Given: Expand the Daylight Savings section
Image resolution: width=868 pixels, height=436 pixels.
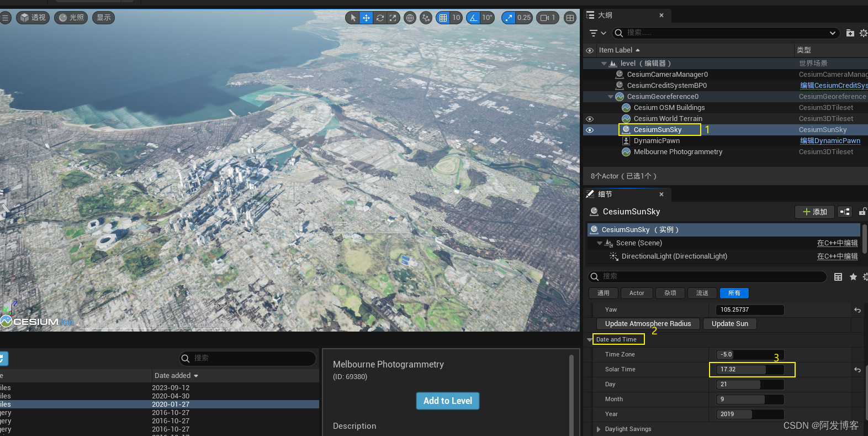Looking at the screenshot, I should pyautogui.click(x=599, y=429).
